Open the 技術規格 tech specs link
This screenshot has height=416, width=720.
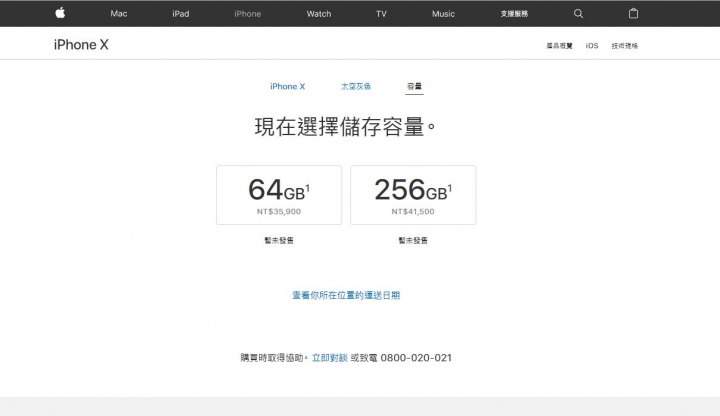point(624,45)
